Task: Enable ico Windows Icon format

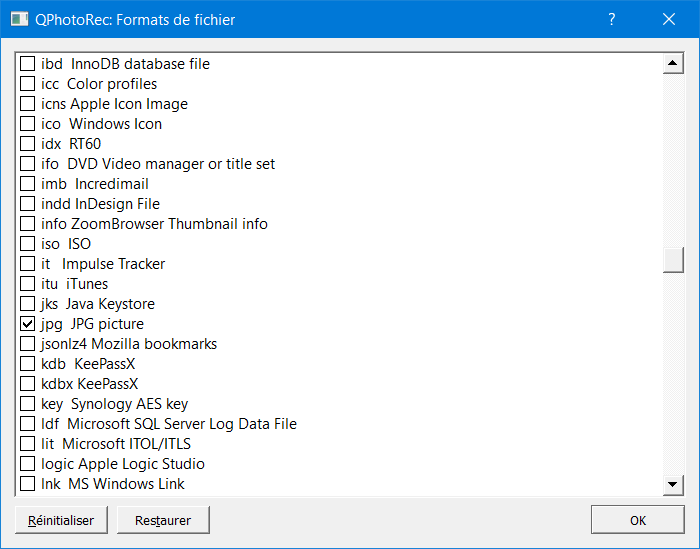Action: (28, 124)
